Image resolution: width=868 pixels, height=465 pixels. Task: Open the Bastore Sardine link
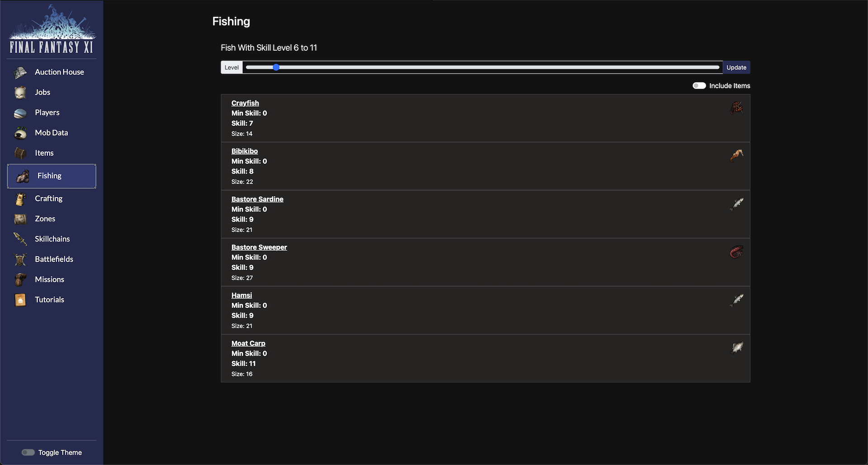click(x=257, y=199)
